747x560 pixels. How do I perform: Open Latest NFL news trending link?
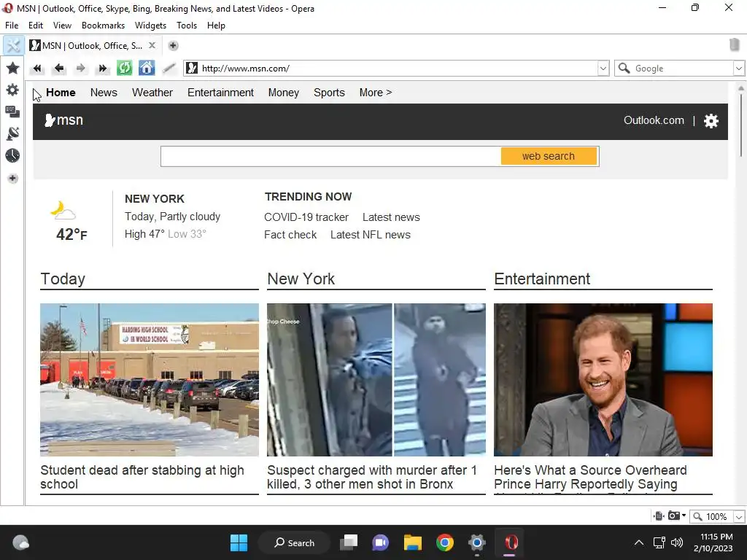pyautogui.click(x=370, y=235)
